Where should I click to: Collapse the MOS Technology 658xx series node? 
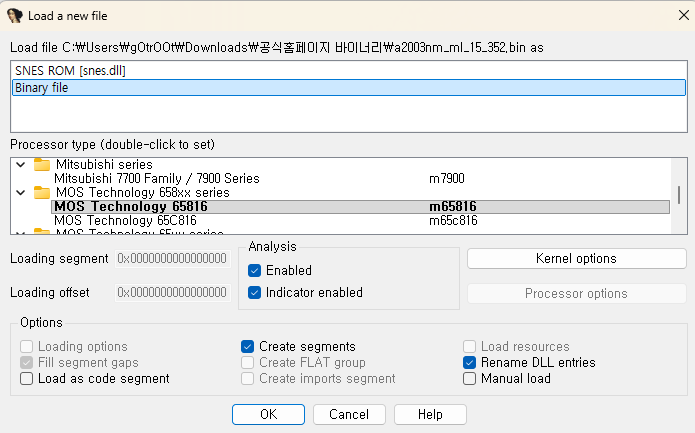(20, 192)
